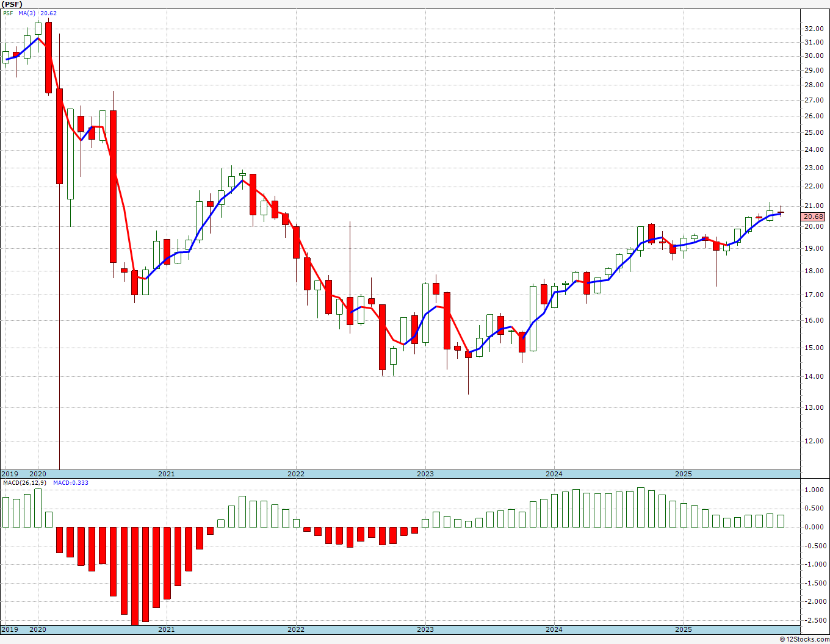Click the 1.000 MACD axis label

point(815,490)
